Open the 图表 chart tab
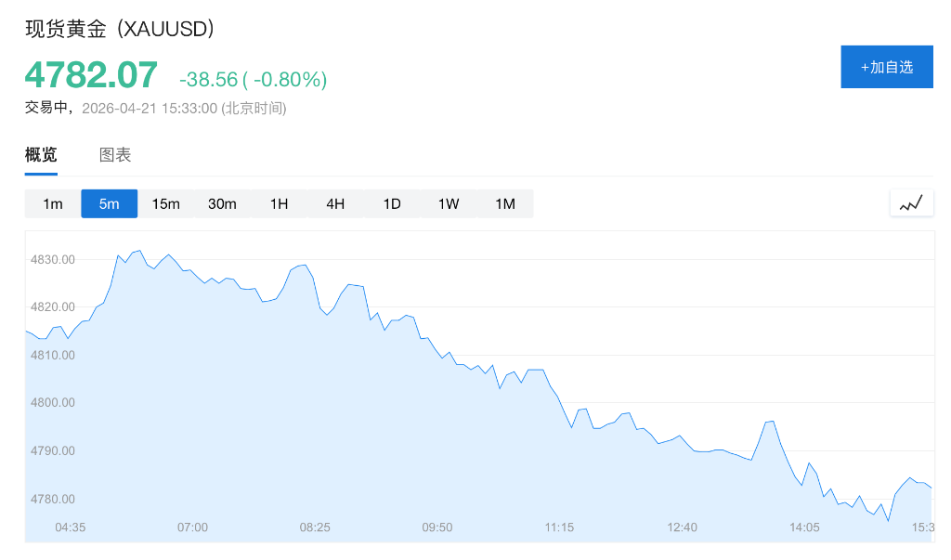The image size is (951, 560). (115, 155)
